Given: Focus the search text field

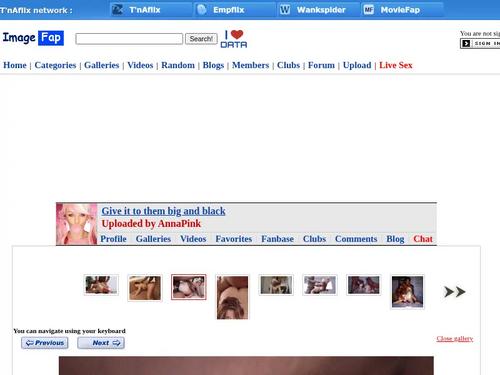Looking at the screenshot, I should [x=129, y=39].
